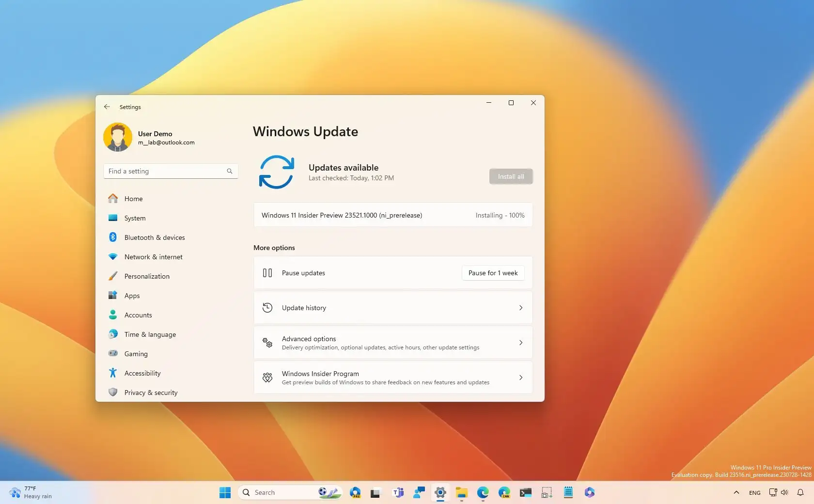Screen dimensions: 814x504
Task: Open Time & language settings
Action: click(150, 334)
